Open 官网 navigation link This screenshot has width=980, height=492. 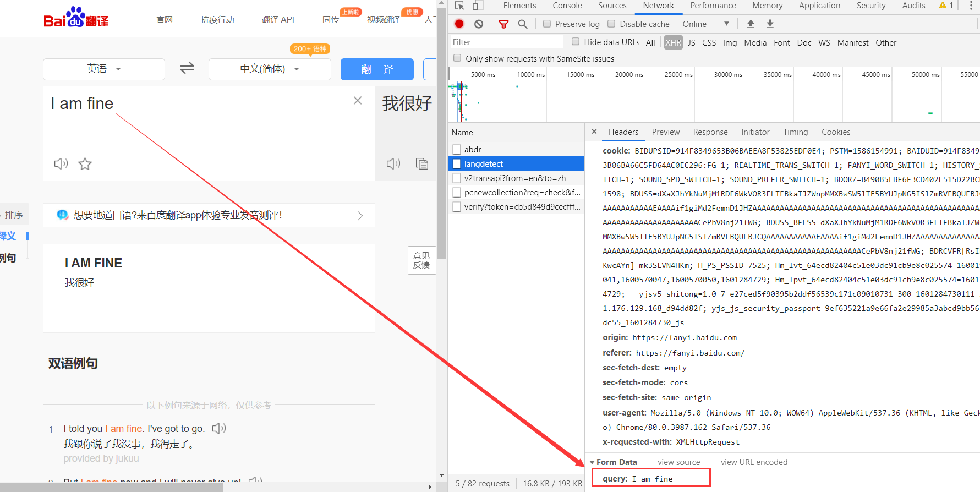[x=165, y=20]
